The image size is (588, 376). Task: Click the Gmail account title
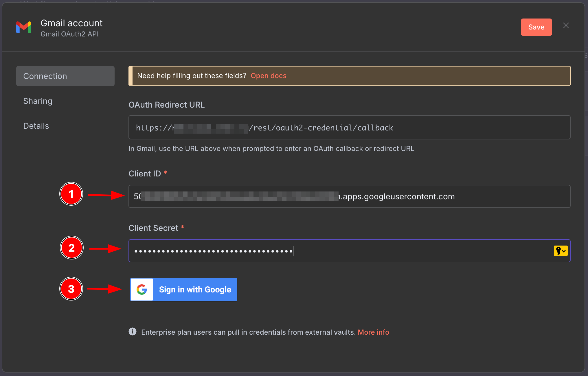coord(71,23)
